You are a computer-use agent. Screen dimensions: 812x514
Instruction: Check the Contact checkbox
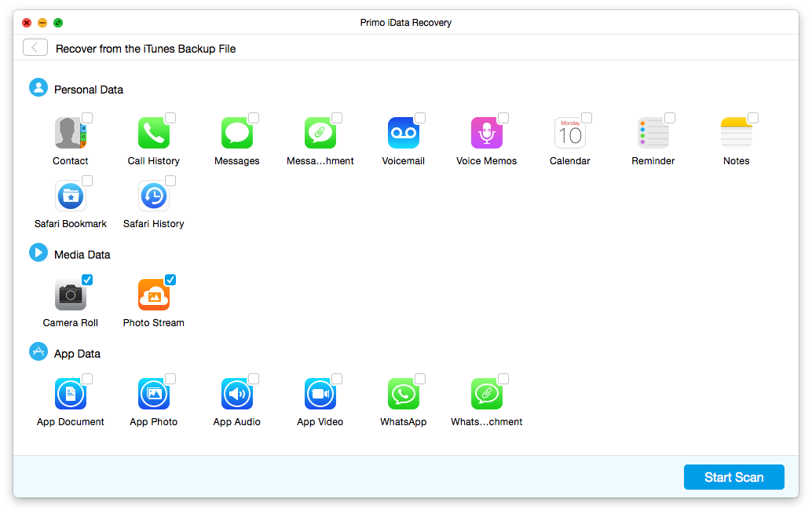click(87, 118)
